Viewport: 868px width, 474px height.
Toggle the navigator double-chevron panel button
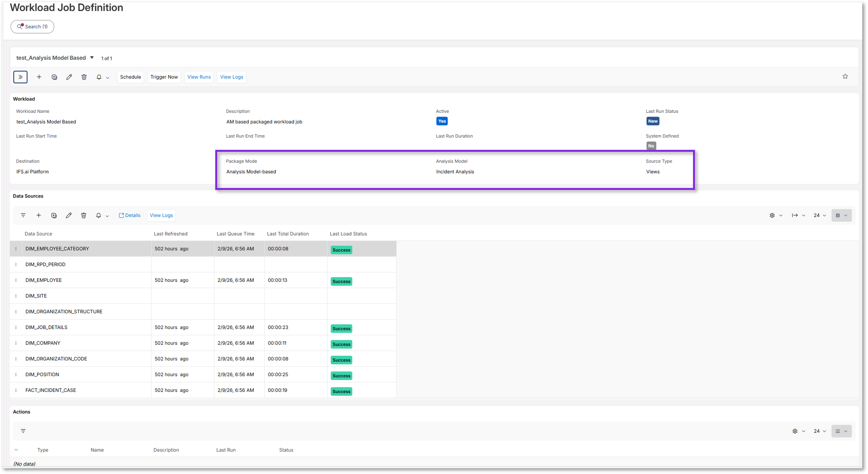pyautogui.click(x=20, y=77)
